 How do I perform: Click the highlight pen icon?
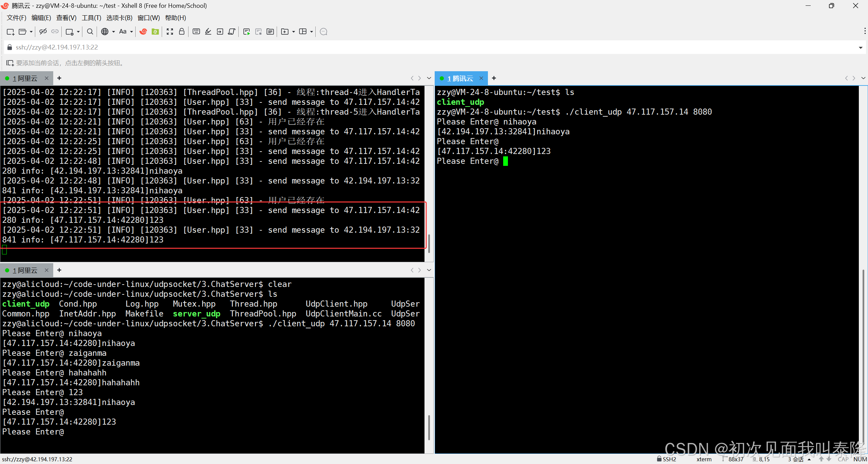[x=208, y=32]
